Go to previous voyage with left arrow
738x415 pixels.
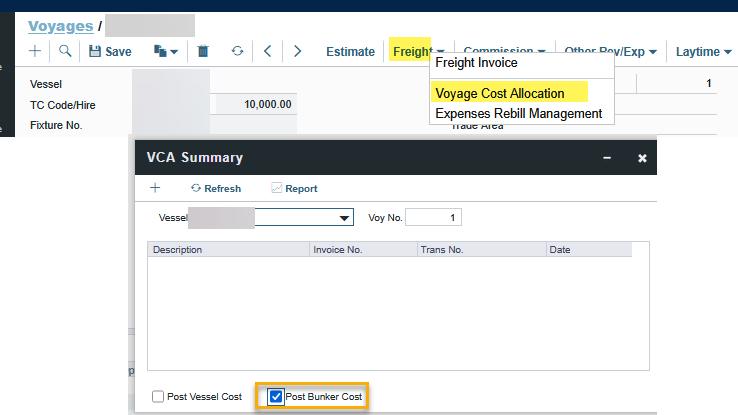pos(267,51)
